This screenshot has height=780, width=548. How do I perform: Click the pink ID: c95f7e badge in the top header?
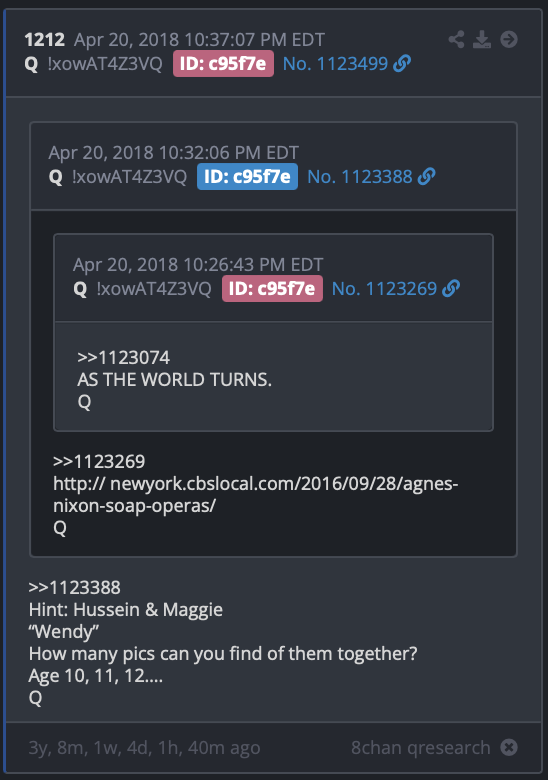223,64
